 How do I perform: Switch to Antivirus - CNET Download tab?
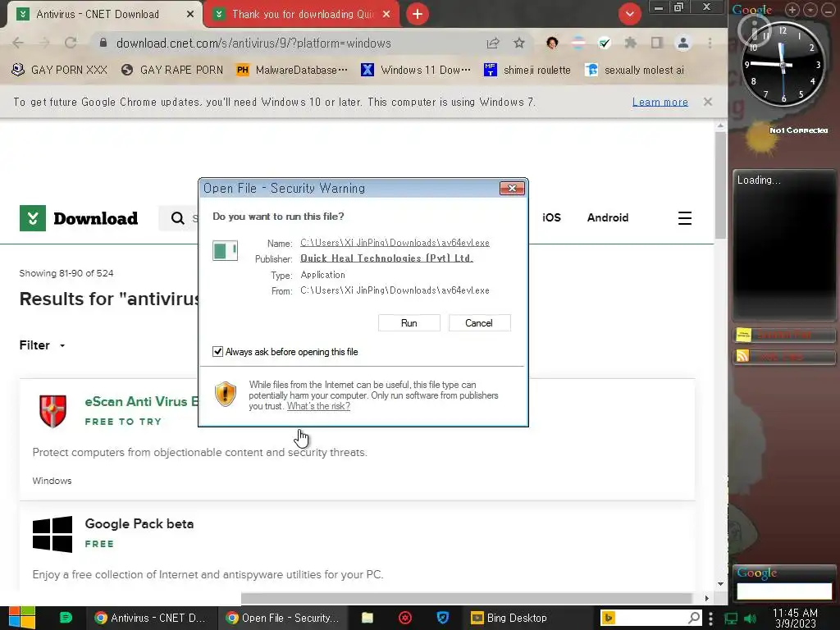coord(98,15)
